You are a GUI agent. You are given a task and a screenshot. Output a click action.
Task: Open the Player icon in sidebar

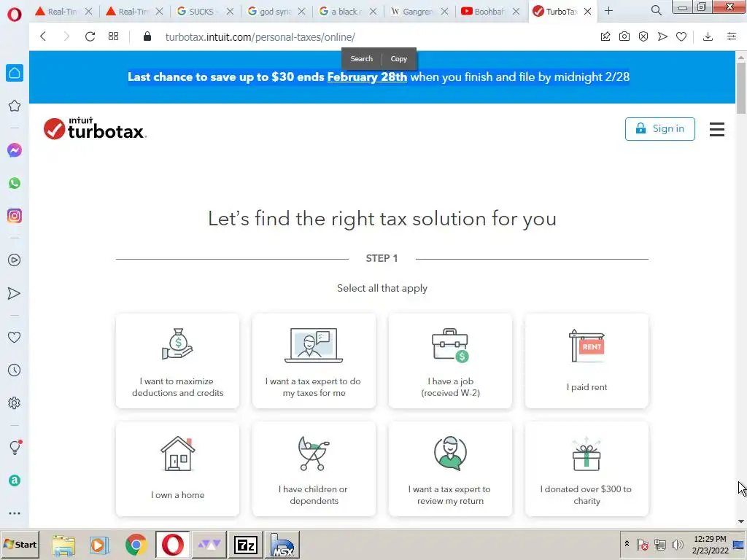click(x=15, y=260)
